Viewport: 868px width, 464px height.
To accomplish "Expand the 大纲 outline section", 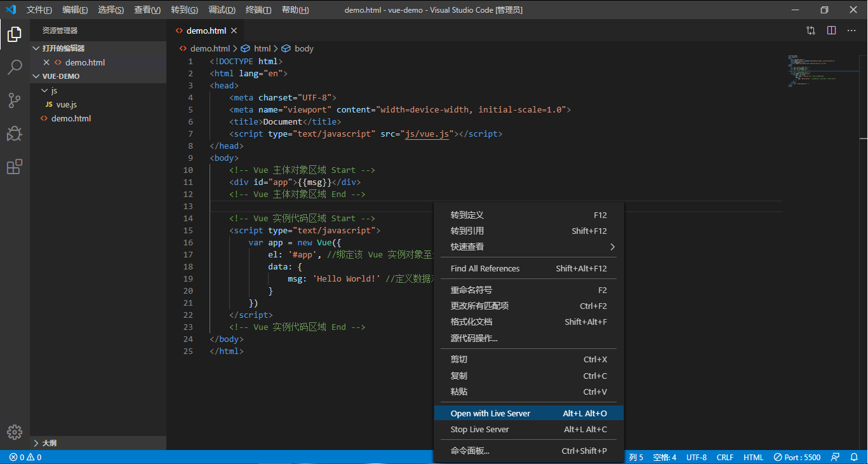I will [99, 443].
